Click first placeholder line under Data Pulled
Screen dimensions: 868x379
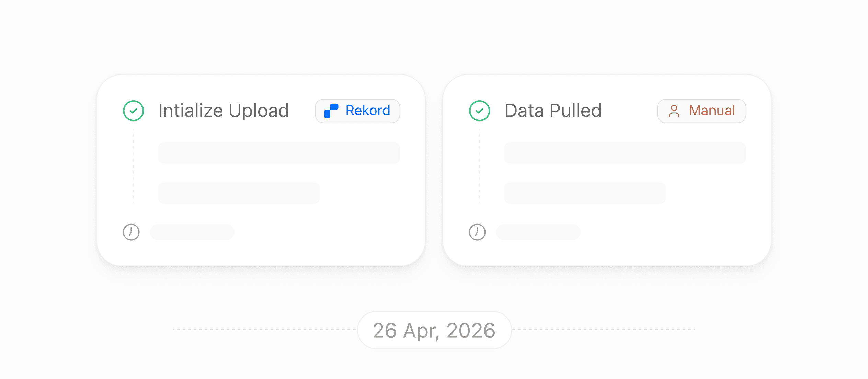click(x=625, y=153)
